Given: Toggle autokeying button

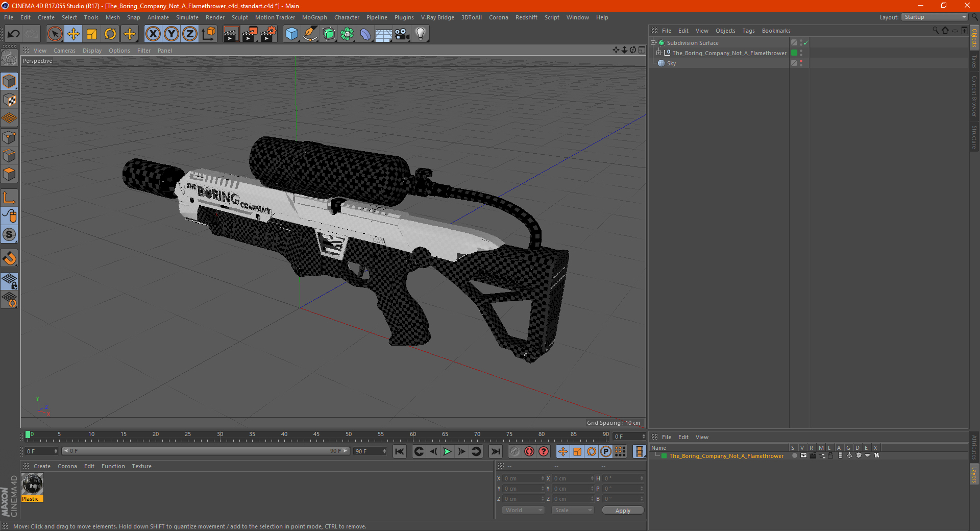Looking at the screenshot, I should pyautogui.click(x=529, y=451).
